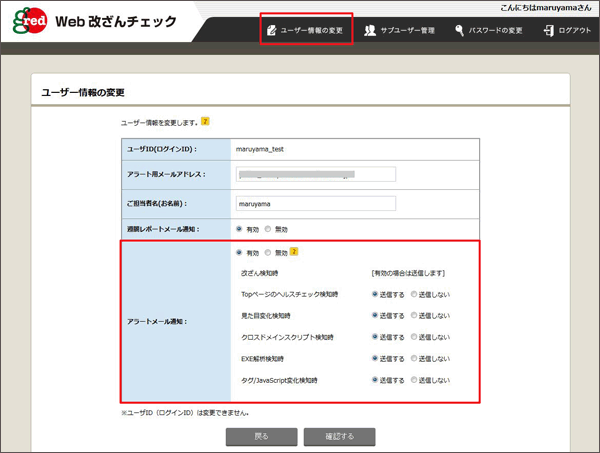Click the ユーザー情報の変更 pencil icon

click(x=270, y=31)
